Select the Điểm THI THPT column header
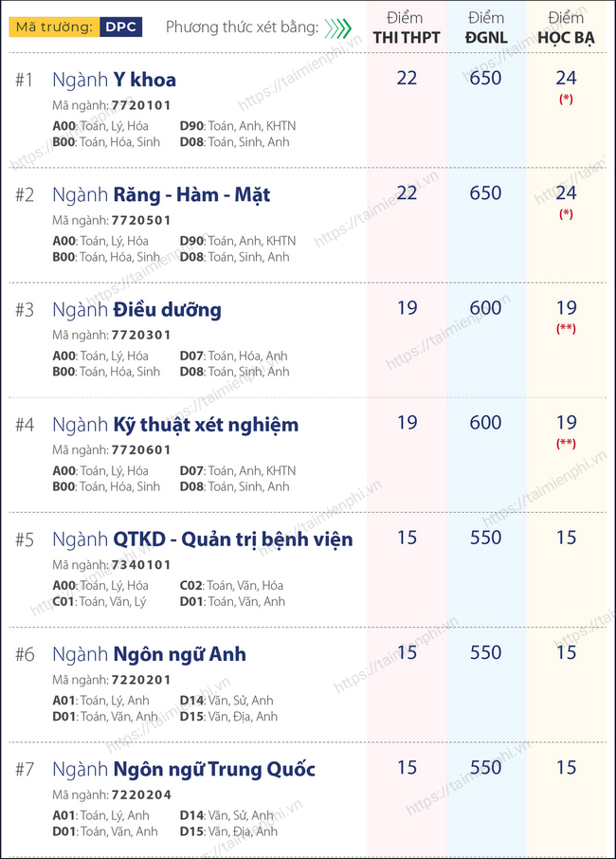This screenshot has height=859, width=616. pyautogui.click(x=407, y=27)
